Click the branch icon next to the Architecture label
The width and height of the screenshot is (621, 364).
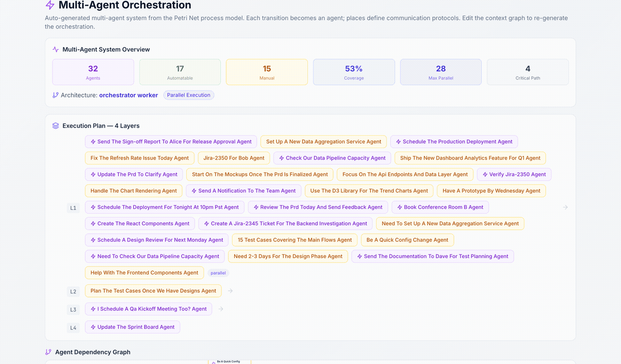click(55, 95)
